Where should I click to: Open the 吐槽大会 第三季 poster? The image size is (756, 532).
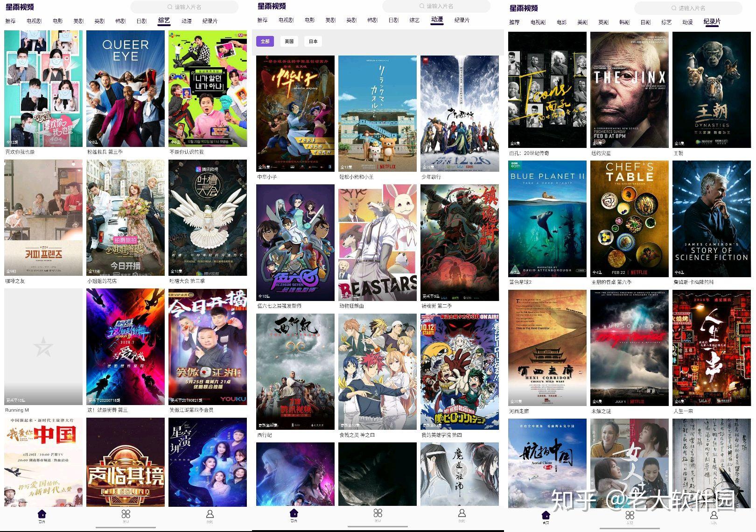click(208, 217)
